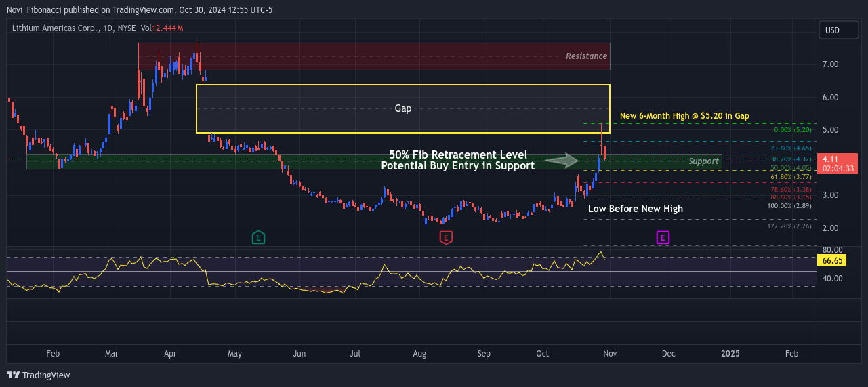Click the Aug label on time axis

pos(419,354)
